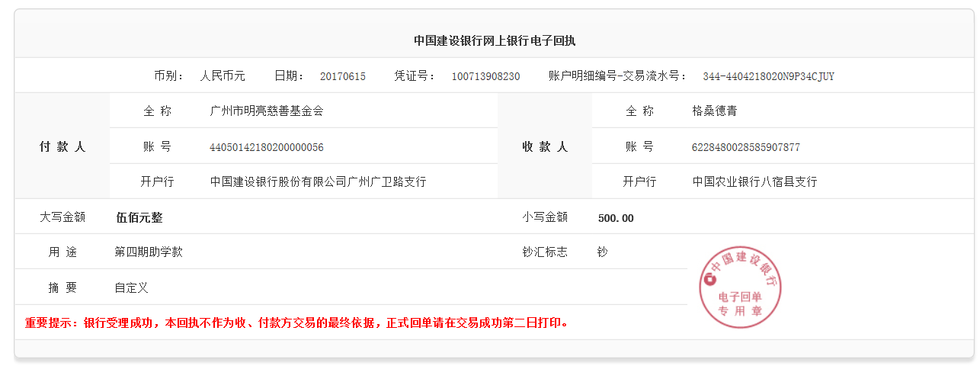This screenshot has width=980, height=366.
Task: Select the purpose text 第四期助学款
Action: click(x=149, y=252)
